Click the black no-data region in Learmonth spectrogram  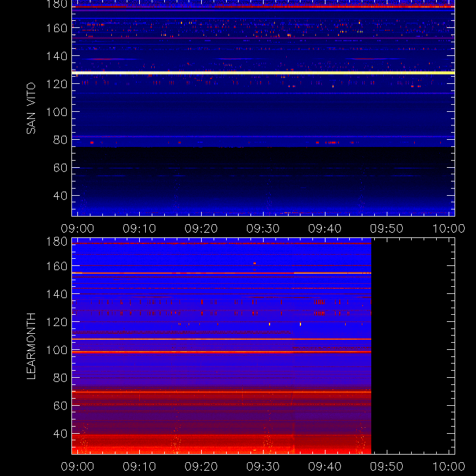413,346
